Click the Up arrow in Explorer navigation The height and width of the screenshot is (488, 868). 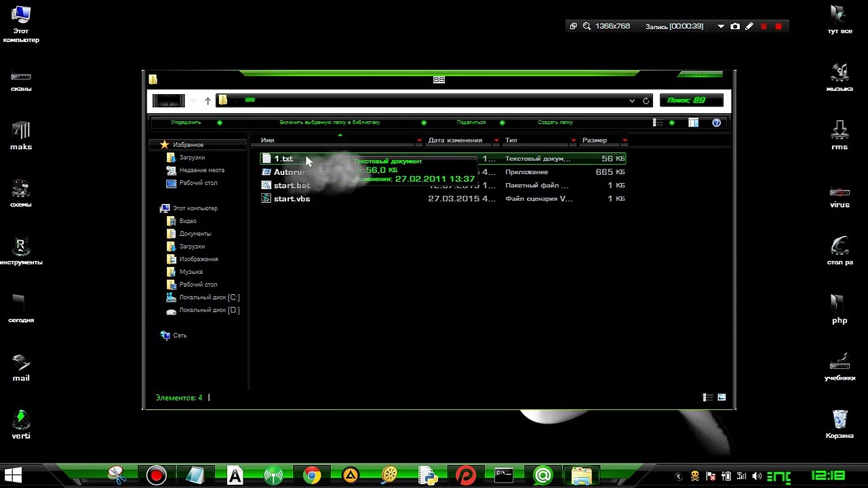point(208,100)
